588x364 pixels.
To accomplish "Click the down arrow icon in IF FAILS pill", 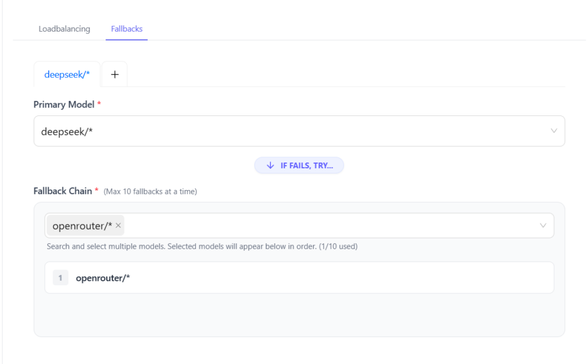I will pos(270,165).
